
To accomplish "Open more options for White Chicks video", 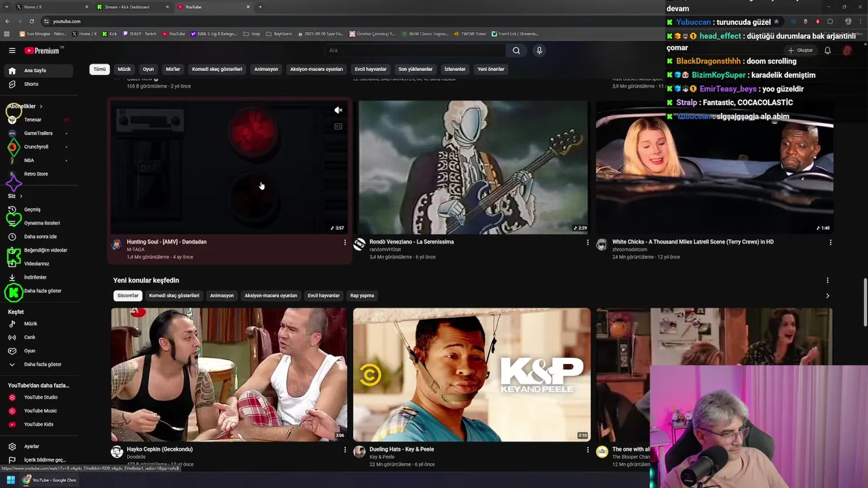I will [x=830, y=243].
